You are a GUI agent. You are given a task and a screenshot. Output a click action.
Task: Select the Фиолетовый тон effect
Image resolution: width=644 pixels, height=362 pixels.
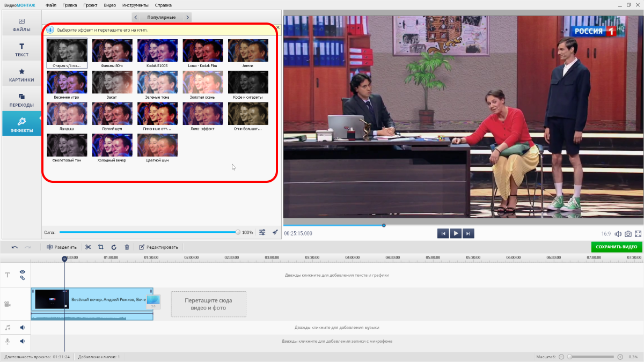[67, 148]
